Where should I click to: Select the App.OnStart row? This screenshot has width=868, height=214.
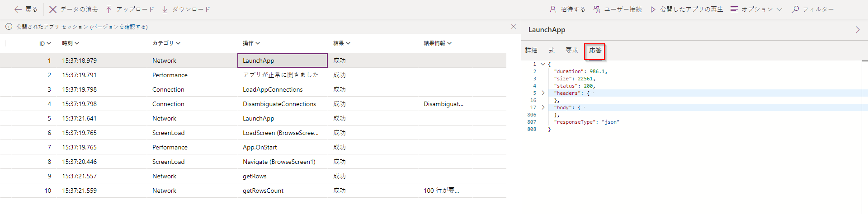(x=253, y=147)
